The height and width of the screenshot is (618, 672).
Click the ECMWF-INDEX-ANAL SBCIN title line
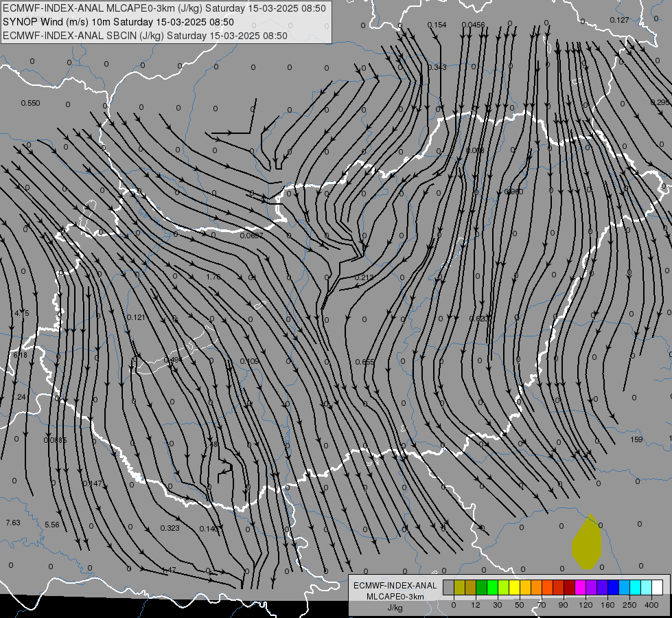tap(145, 36)
